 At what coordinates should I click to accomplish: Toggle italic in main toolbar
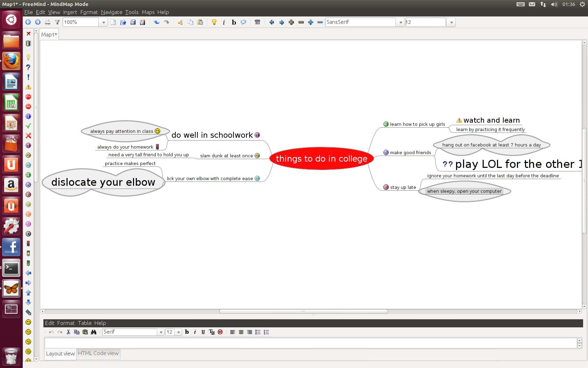click(224, 22)
